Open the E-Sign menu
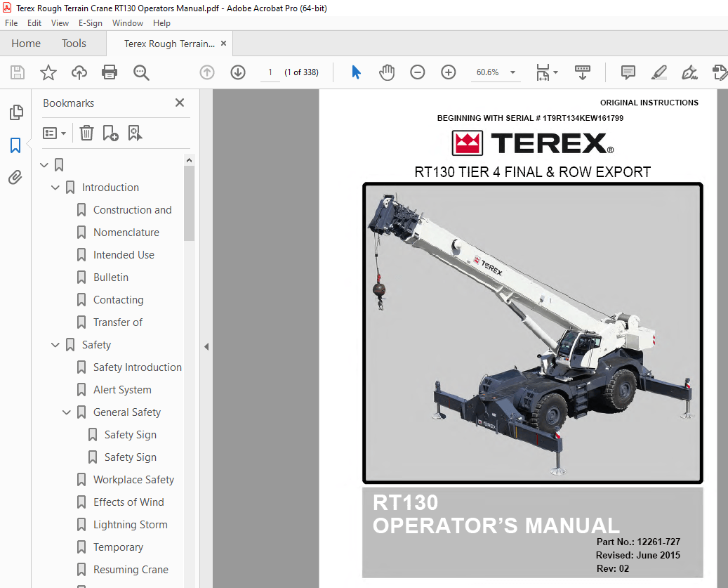Screen dimensions: 728x588 point(90,22)
